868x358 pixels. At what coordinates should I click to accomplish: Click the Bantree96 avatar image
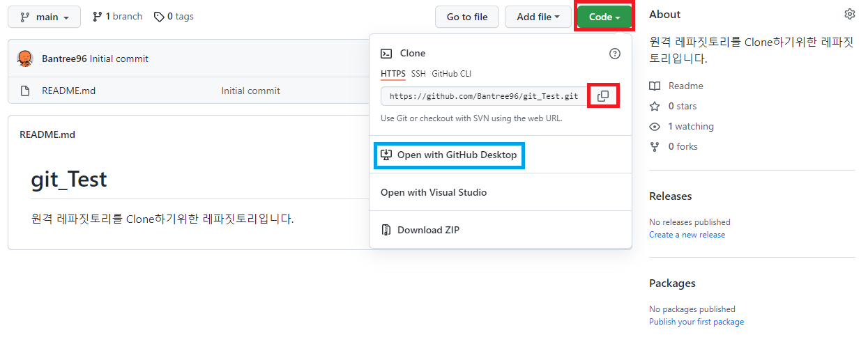click(x=25, y=59)
